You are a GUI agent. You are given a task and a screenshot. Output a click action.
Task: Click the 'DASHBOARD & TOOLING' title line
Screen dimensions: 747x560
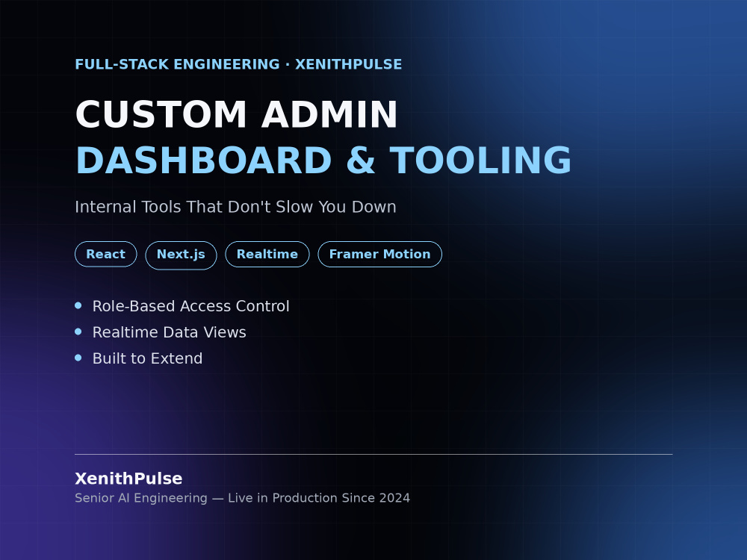[x=323, y=160]
